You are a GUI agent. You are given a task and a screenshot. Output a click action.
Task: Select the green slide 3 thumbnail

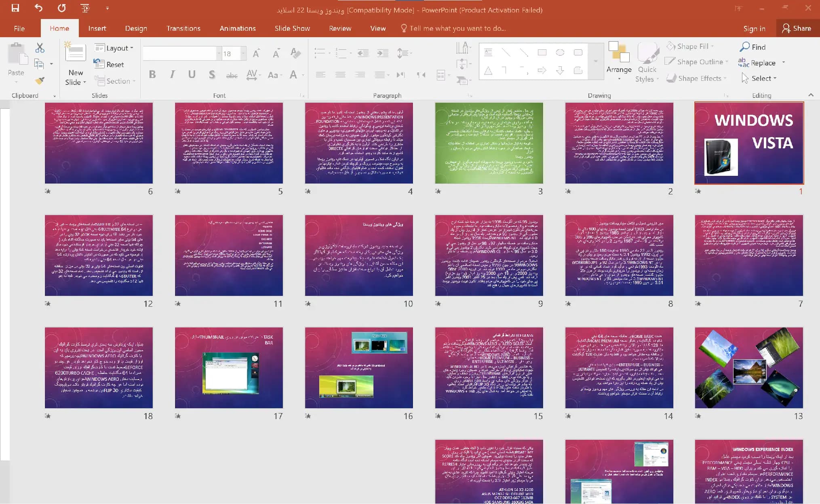(x=489, y=143)
